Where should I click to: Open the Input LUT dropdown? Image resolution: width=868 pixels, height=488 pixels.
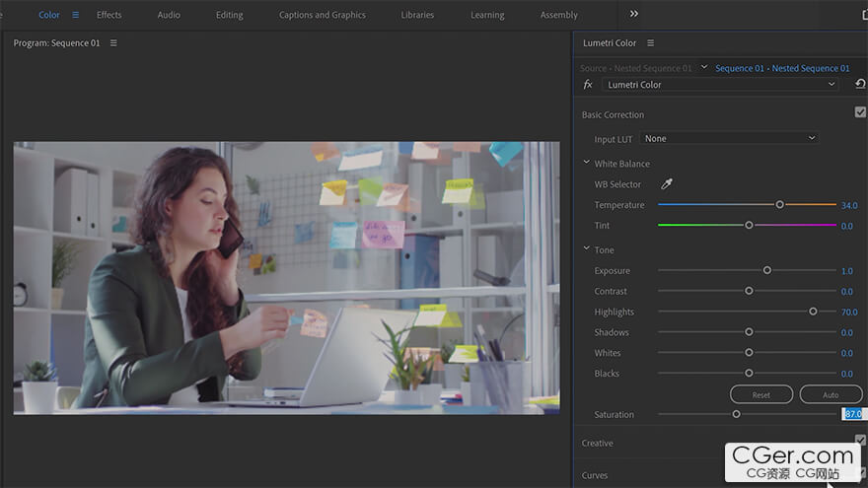[x=729, y=138]
